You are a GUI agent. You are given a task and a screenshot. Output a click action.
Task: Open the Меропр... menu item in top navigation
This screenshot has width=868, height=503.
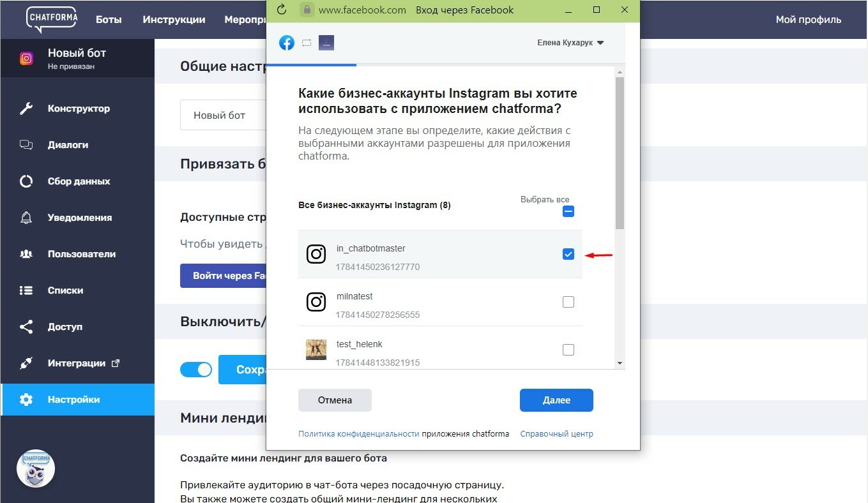pyautogui.click(x=245, y=20)
